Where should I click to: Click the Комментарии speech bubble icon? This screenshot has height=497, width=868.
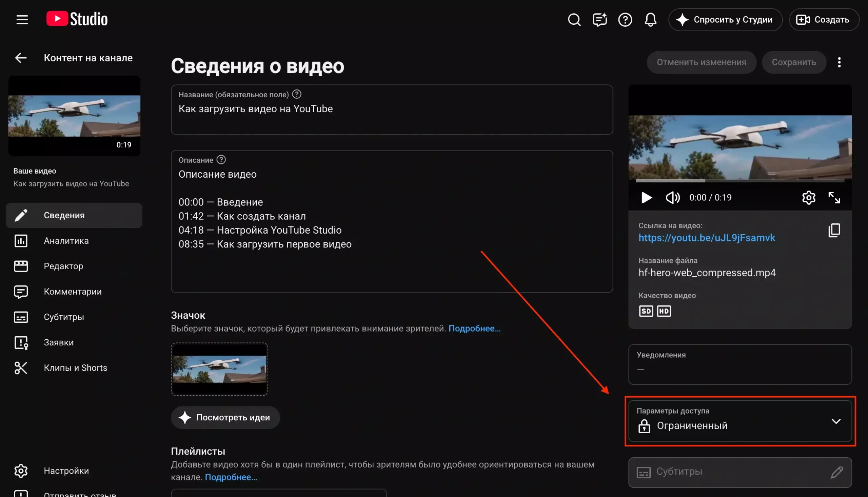pos(21,292)
